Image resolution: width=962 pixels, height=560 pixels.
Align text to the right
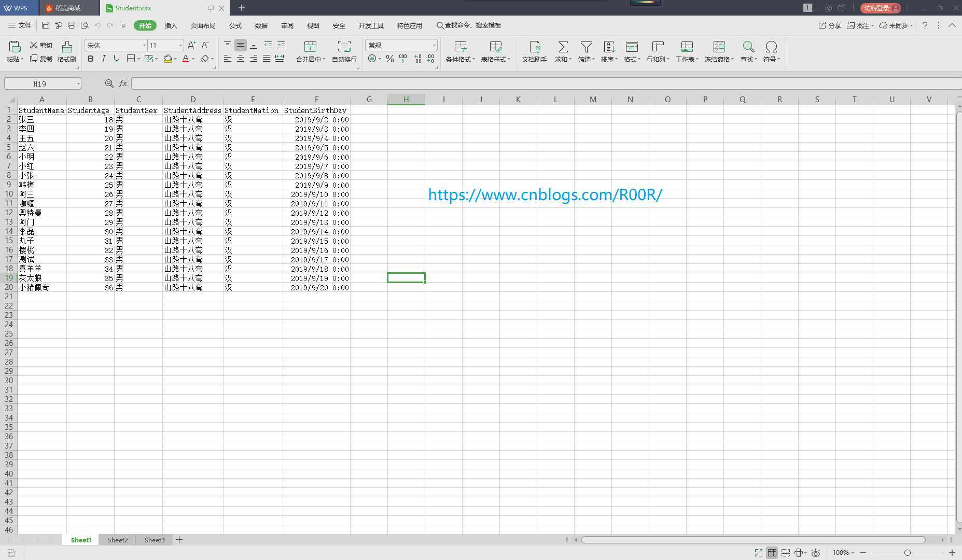pos(254,59)
